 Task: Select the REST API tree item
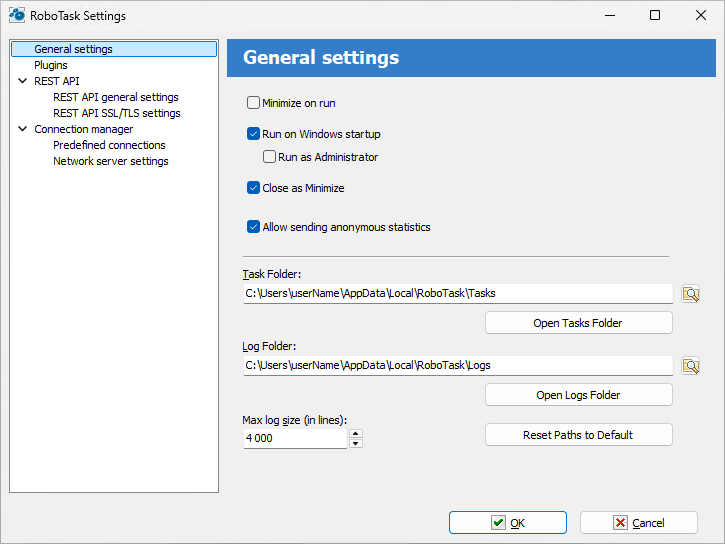pos(57,81)
